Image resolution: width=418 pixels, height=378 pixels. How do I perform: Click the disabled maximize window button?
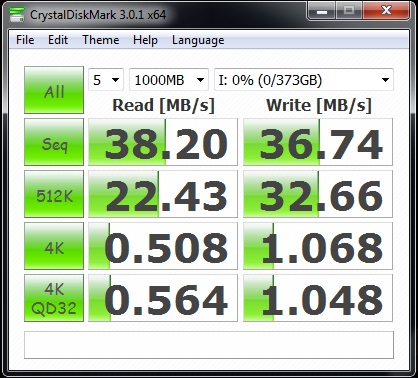[349, 11]
